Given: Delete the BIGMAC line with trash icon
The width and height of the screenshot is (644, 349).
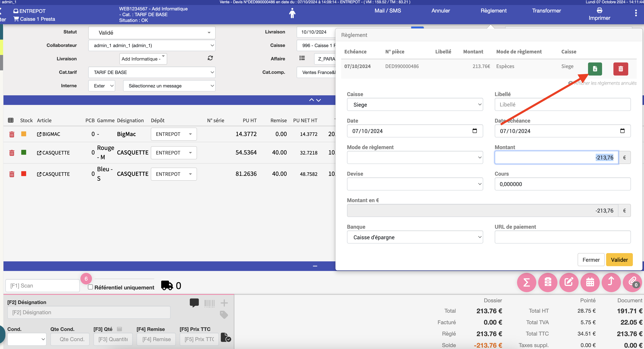Looking at the screenshot, I should [12, 134].
